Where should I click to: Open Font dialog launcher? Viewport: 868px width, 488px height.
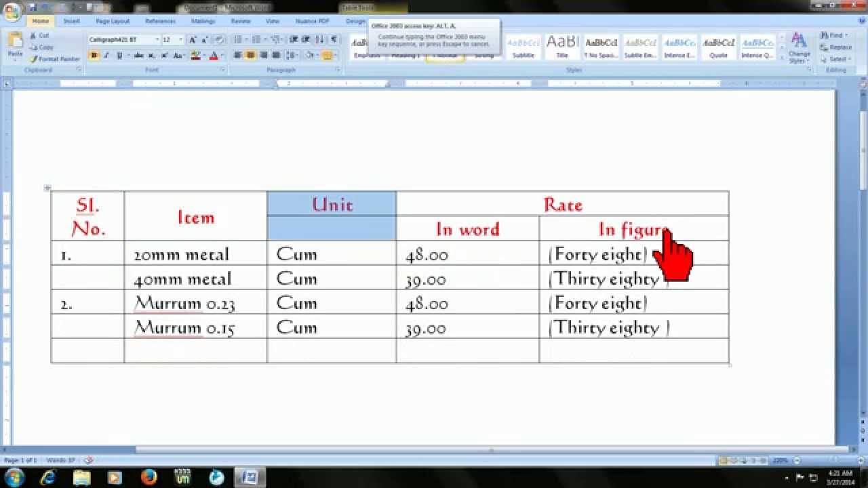[x=222, y=70]
